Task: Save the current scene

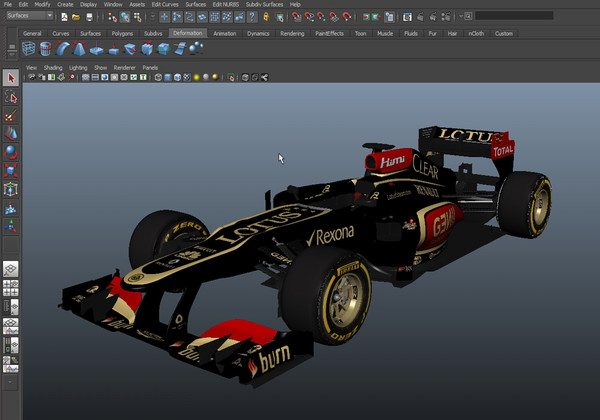Action: pos(89,17)
